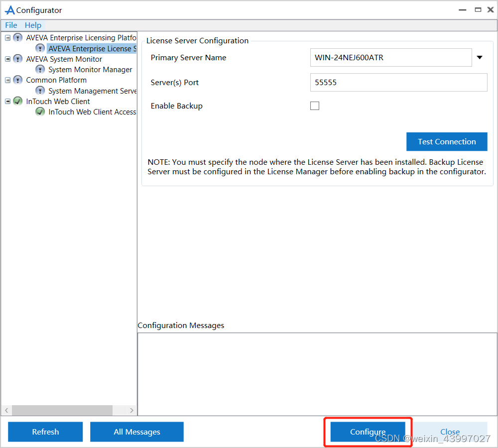Close the Configurator window with X
498x448 pixels.
[491, 10]
